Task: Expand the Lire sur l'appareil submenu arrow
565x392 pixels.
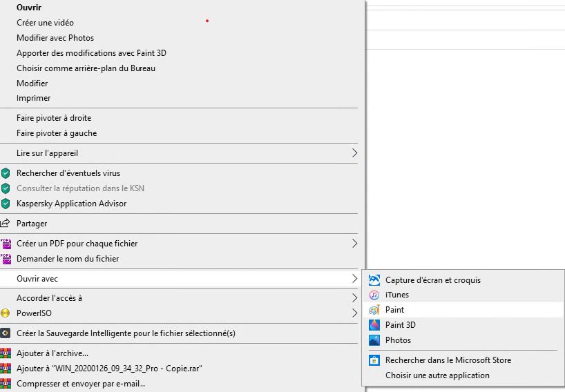Action: (354, 153)
